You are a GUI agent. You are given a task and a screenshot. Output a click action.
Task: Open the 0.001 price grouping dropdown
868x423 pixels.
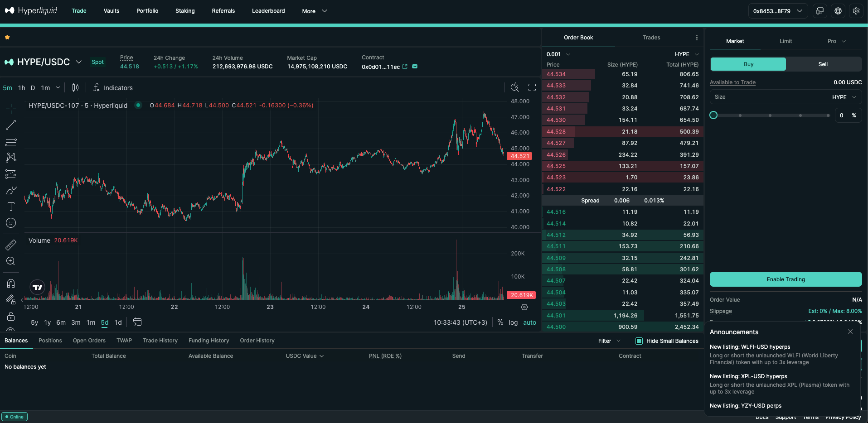coord(558,54)
